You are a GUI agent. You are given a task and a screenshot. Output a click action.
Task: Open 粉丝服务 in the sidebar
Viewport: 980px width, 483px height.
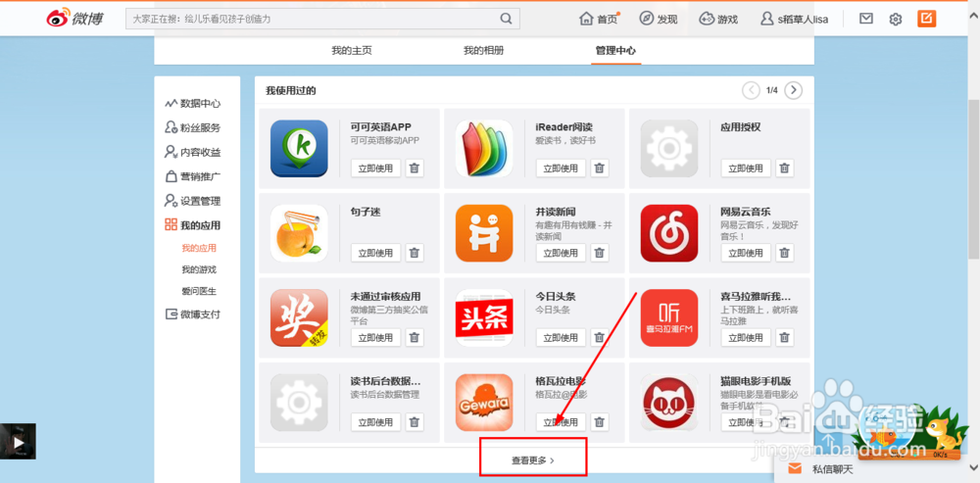coord(192,128)
